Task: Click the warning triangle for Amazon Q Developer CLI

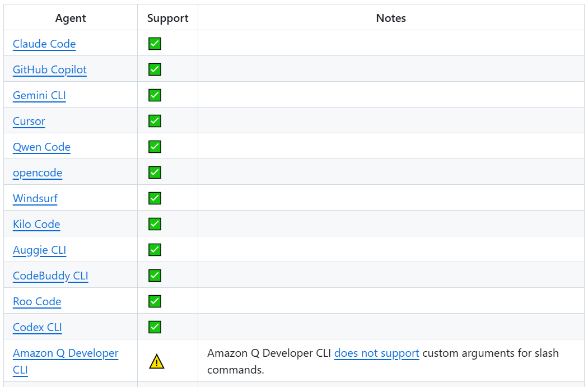Action: click(157, 361)
